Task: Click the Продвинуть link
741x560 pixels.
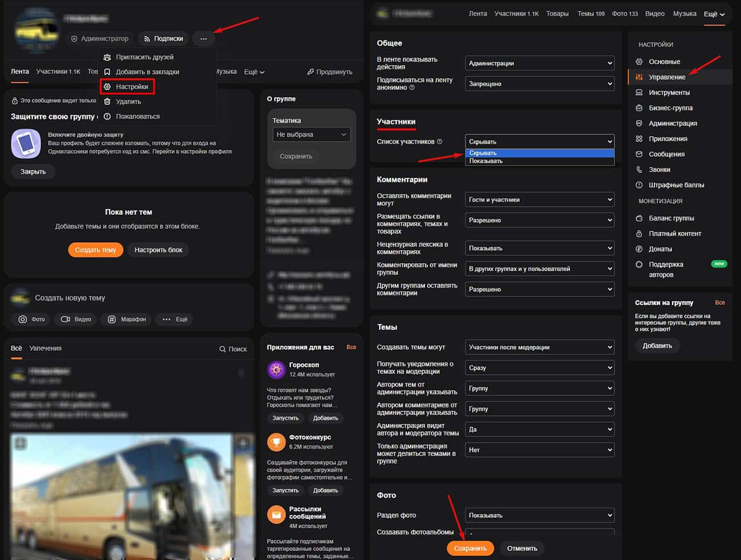Action: coord(329,72)
